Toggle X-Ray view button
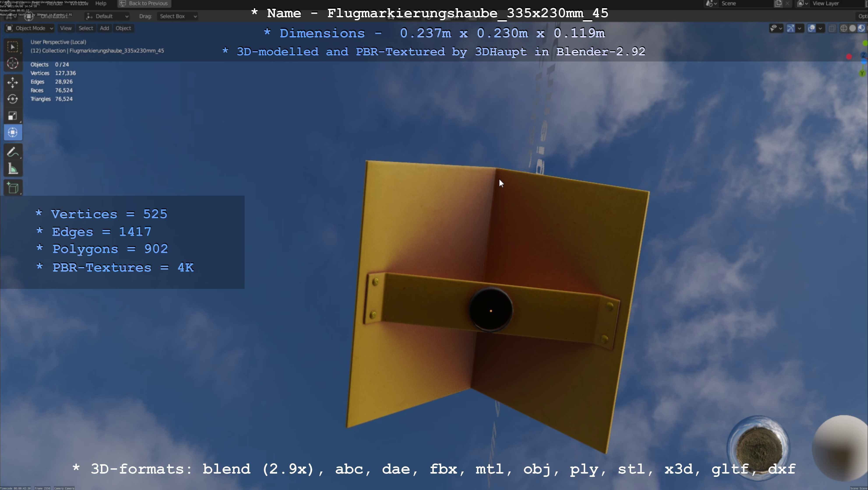This screenshot has height=490, width=868. click(x=832, y=28)
